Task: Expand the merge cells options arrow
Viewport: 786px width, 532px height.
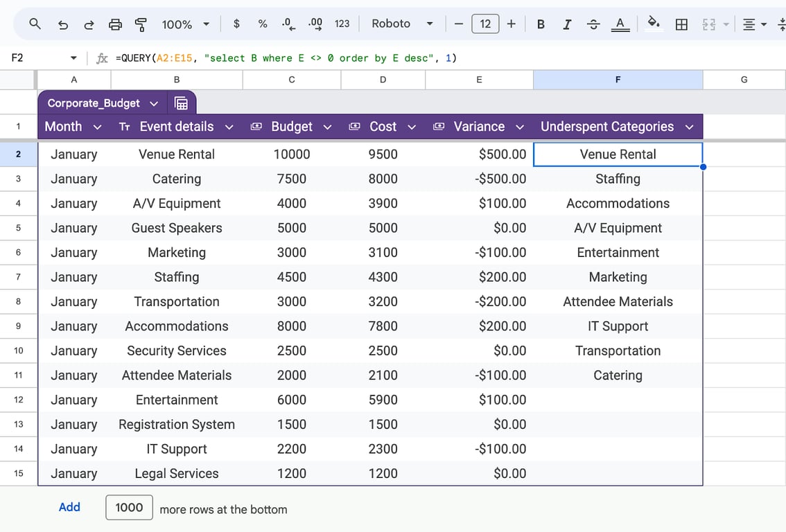Action: pos(726,24)
